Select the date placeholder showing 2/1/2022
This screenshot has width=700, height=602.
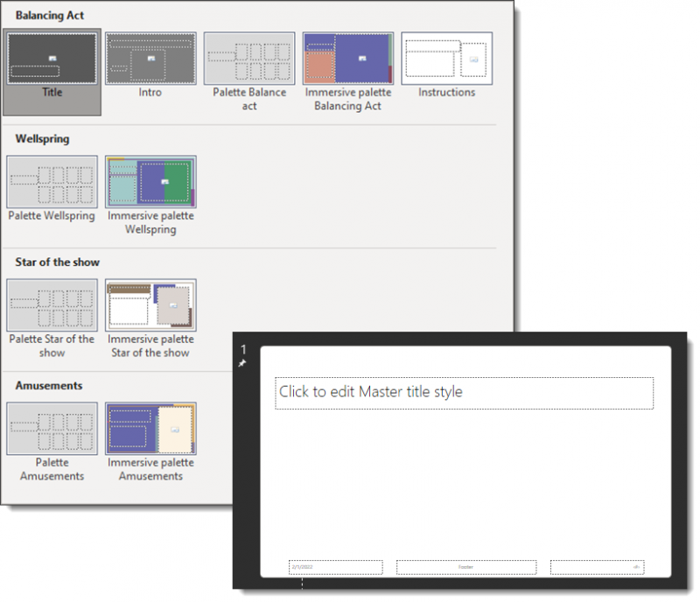point(335,567)
